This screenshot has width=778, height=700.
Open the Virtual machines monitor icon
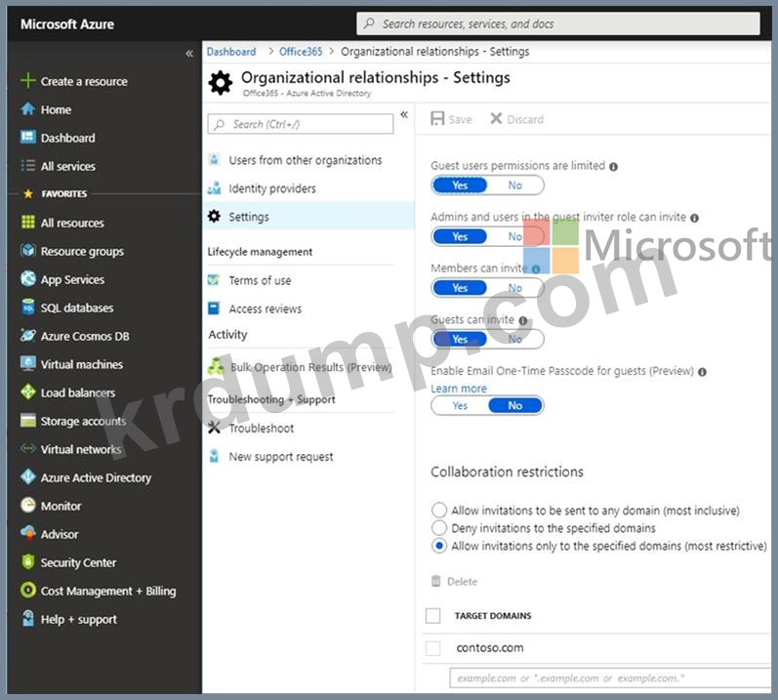click(27, 363)
